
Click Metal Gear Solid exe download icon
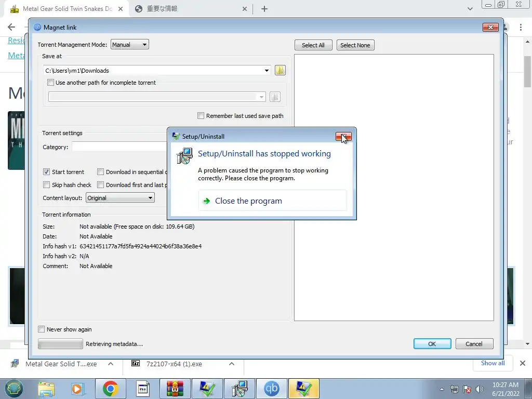coord(15,364)
